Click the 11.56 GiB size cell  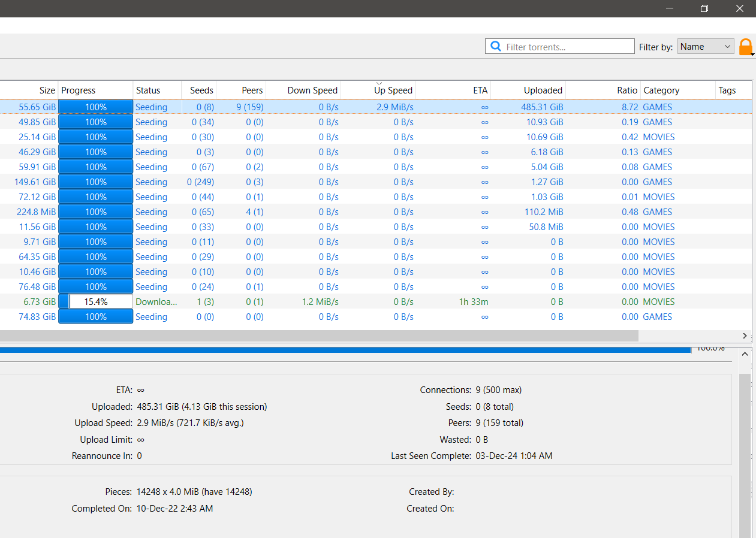[x=37, y=227]
